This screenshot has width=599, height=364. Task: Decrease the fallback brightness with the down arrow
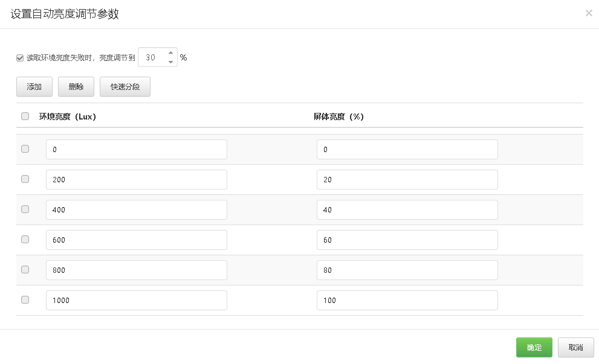(170, 62)
